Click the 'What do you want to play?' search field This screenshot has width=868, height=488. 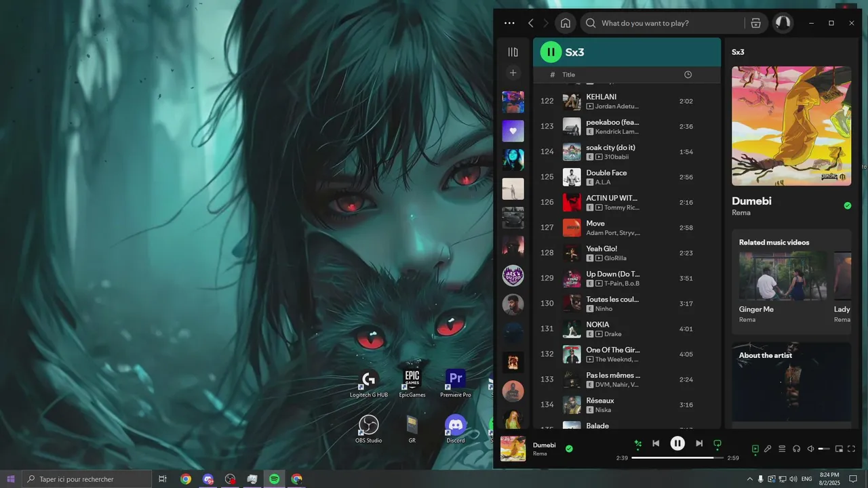[662, 23]
